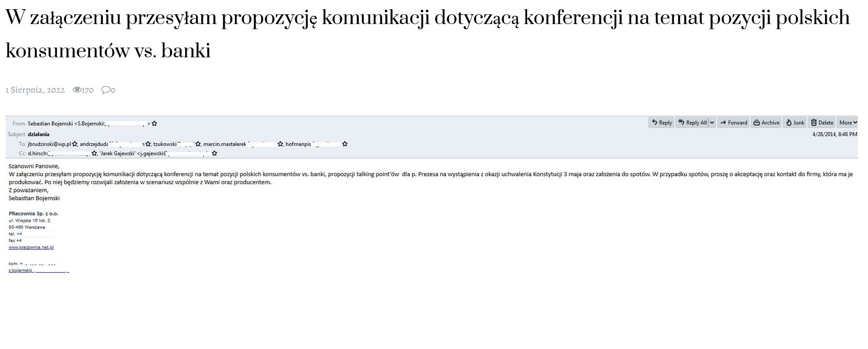Click recipient jbrudzinski@wp.pl
The image size is (868, 349).
49,144
